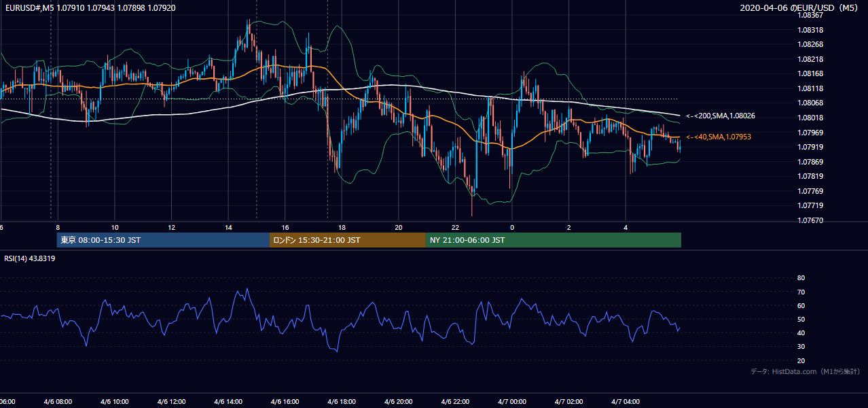Click RSI scale value 50
Image resolution: width=868 pixels, height=408 pixels.
click(x=801, y=320)
